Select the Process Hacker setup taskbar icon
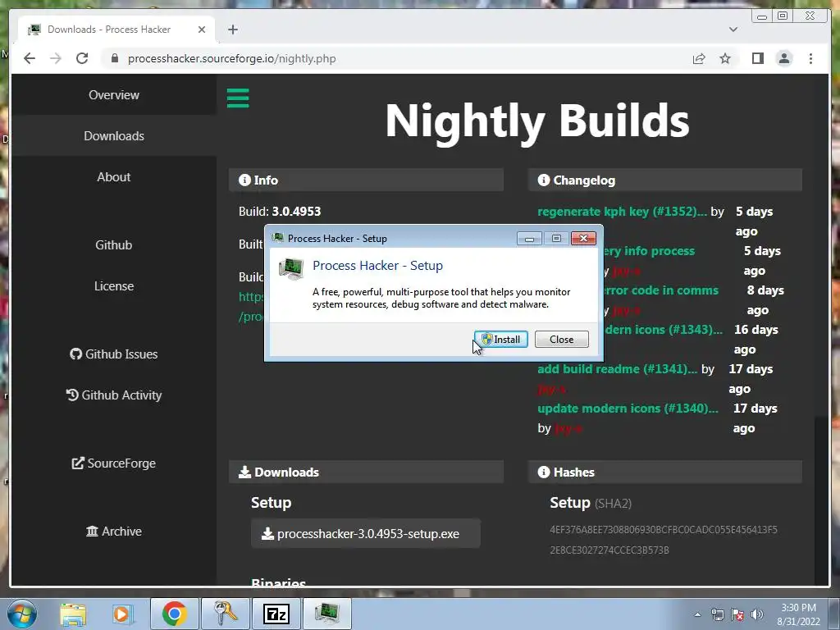840x630 pixels. (x=327, y=614)
